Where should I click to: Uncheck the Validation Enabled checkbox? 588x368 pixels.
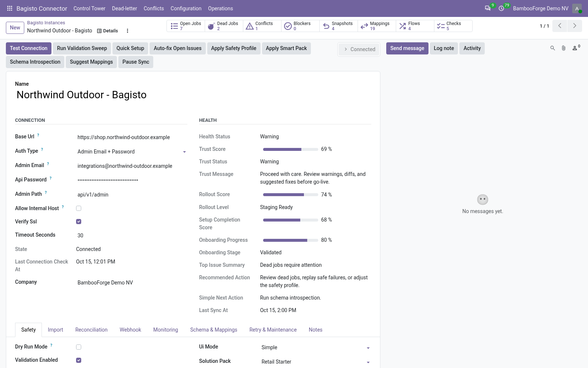click(79, 360)
